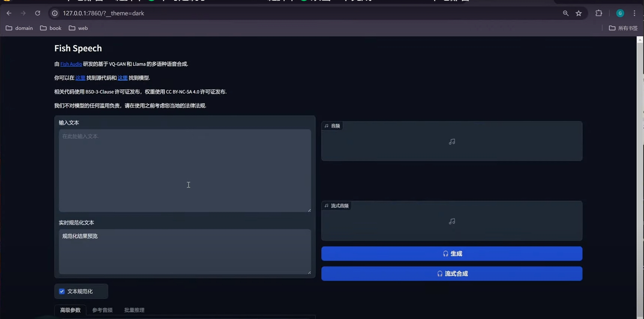Open 所有书签 all bookmarks folder
The width and height of the screenshot is (644, 319).
[x=623, y=28]
